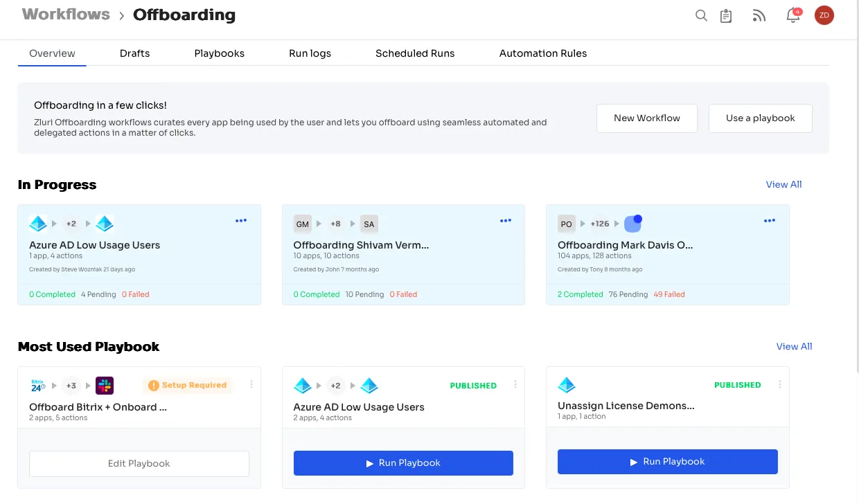Open kebab menu on Azure AD Low Usage playbook card
The width and height of the screenshot is (859, 504).
click(x=515, y=384)
